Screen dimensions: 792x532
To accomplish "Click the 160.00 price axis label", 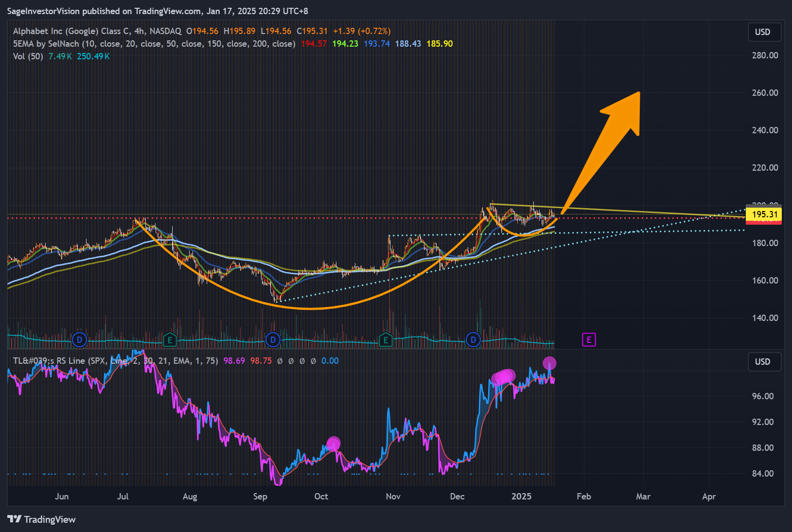I will point(765,281).
